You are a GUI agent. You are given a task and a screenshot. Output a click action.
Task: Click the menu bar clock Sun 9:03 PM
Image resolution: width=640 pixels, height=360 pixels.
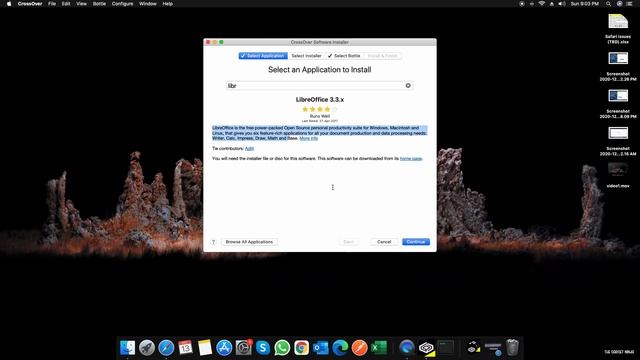click(x=584, y=4)
